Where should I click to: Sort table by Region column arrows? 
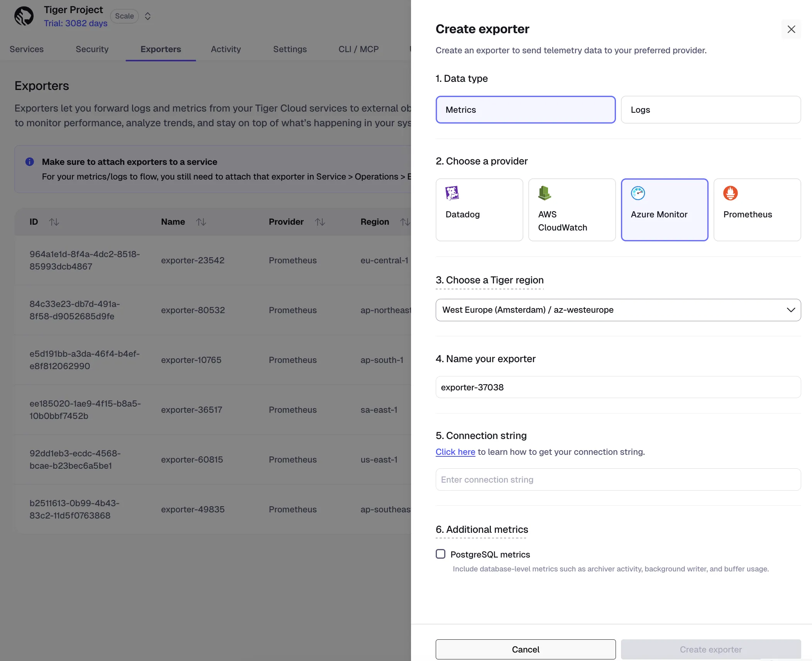pyautogui.click(x=405, y=222)
